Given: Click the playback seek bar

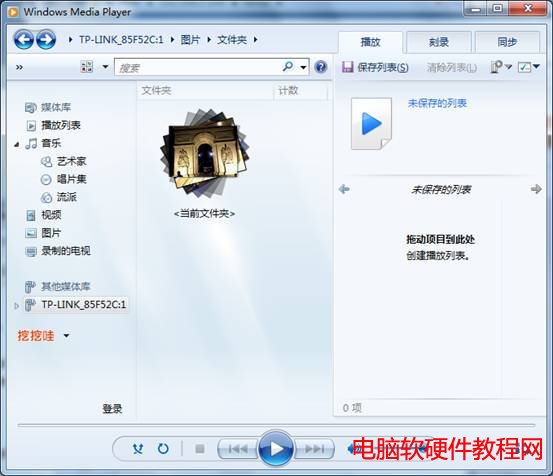Looking at the screenshot, I should (x=276, y=426).
